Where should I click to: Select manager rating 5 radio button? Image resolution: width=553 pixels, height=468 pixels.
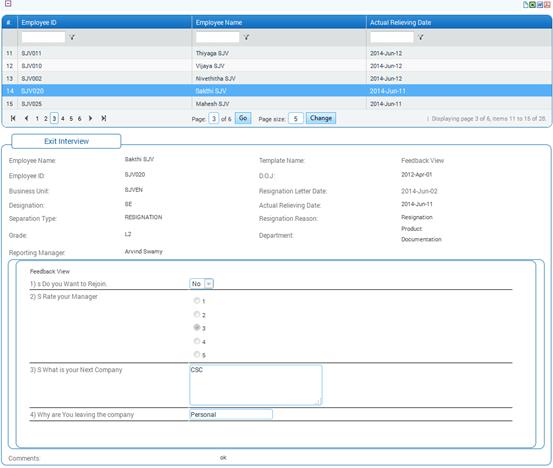tap(197, 354)
